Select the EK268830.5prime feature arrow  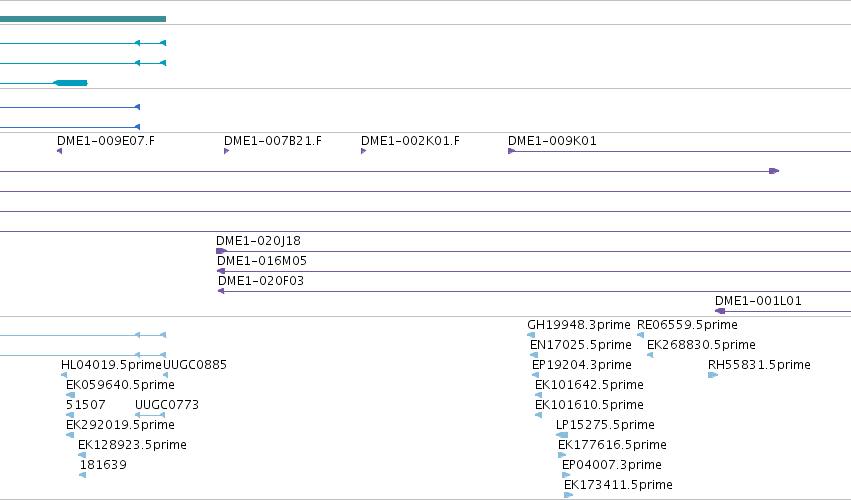650,355
